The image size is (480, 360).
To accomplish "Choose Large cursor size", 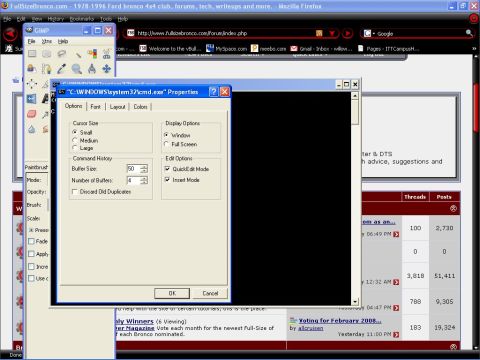I will tap(75, 148).
